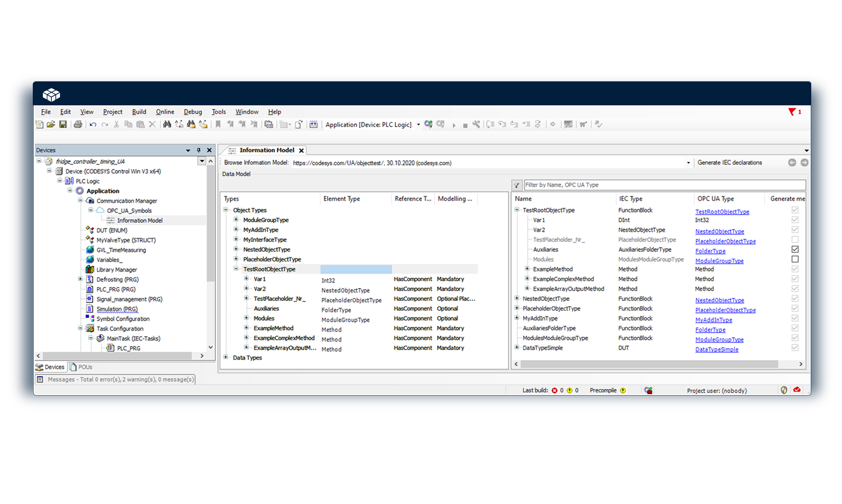The image size is (842, 504).
Task: Click the Find binoculars icon
Action: (167, 124)
